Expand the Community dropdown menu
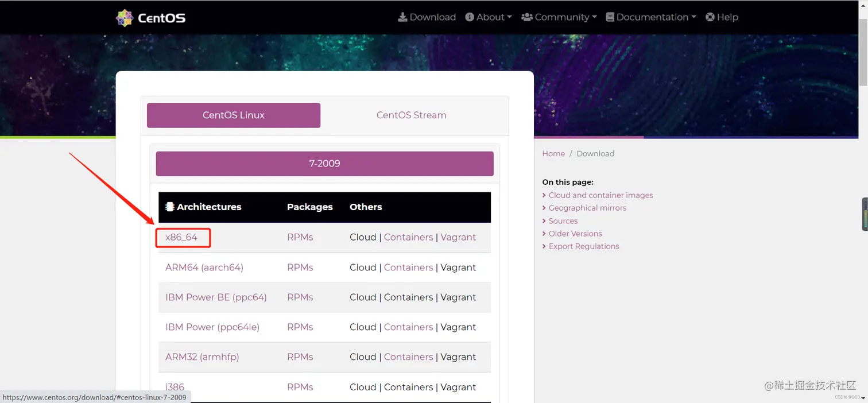 click(x=559, y=17)
